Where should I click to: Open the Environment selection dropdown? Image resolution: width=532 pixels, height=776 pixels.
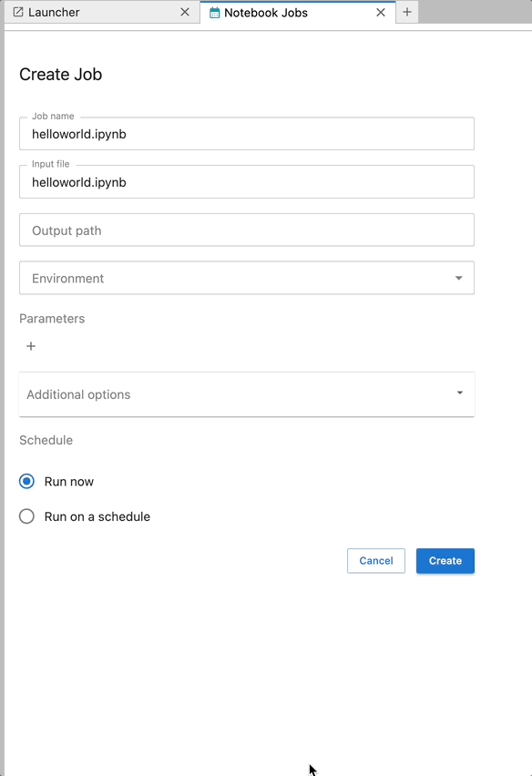pos(246,277)
